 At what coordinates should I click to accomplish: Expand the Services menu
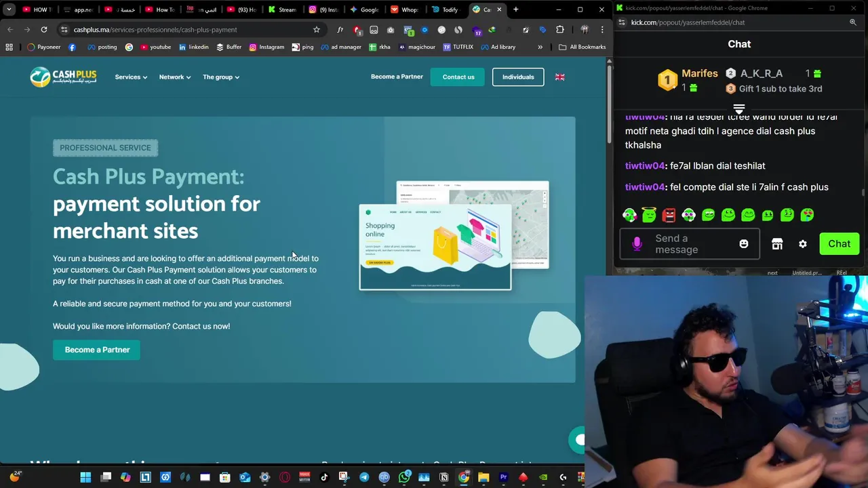point(131,77)
